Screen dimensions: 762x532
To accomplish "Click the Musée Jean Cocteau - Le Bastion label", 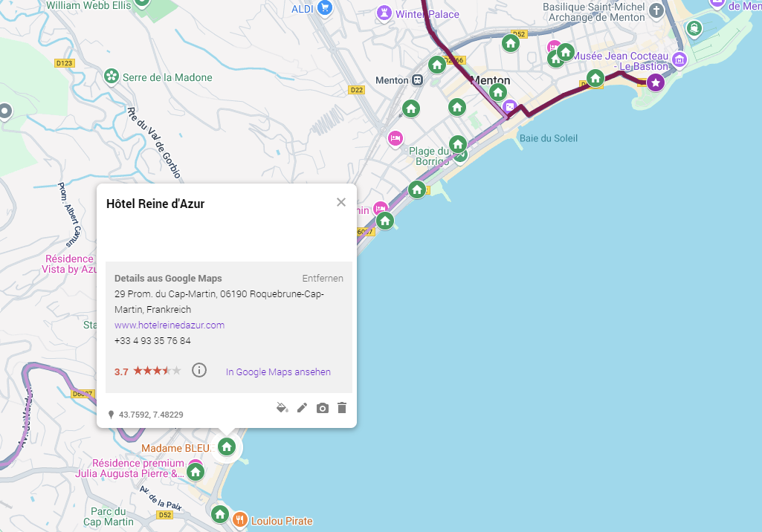I will (621, 61).
